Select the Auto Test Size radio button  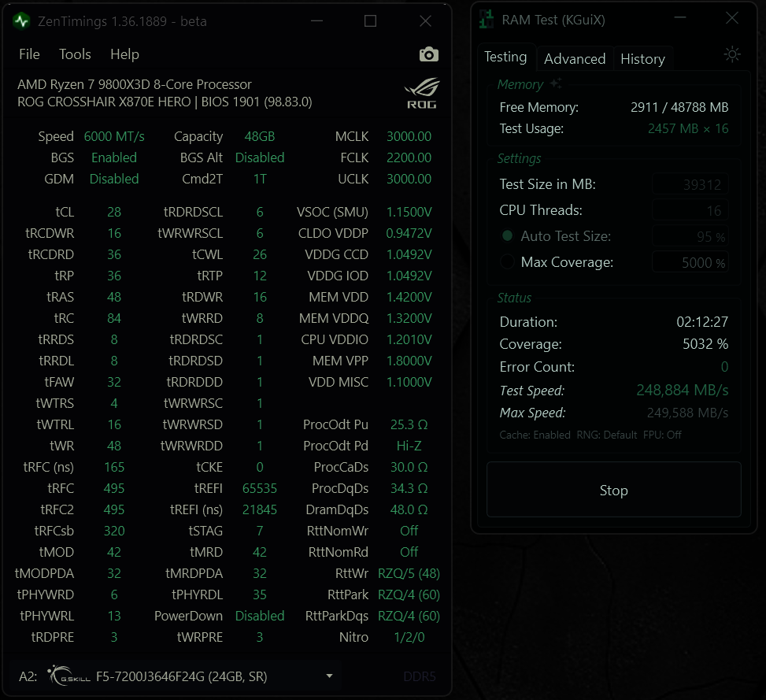[x=508, y=236]
